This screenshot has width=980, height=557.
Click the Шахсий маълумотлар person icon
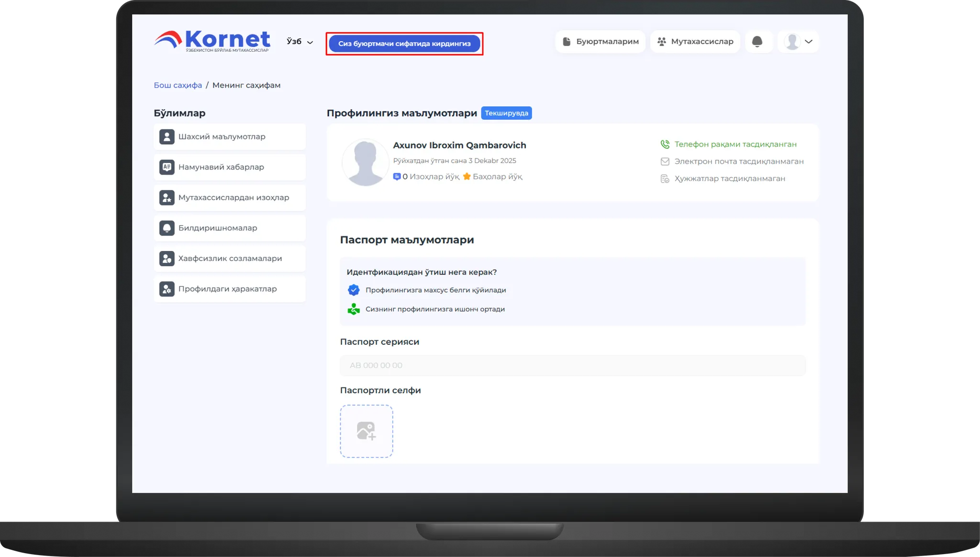pos(167,137)
